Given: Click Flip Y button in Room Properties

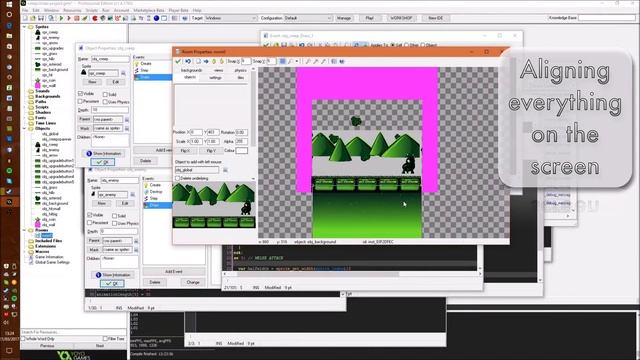Looking at the screenshot, I should click(x=211, y=151).
